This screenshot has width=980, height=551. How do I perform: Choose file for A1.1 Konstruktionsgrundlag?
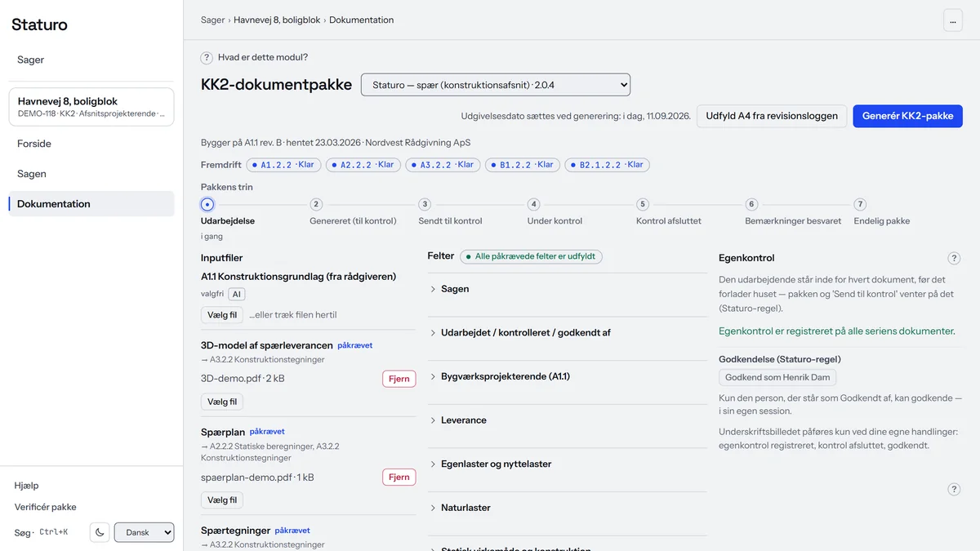click(x=222, y=315)
